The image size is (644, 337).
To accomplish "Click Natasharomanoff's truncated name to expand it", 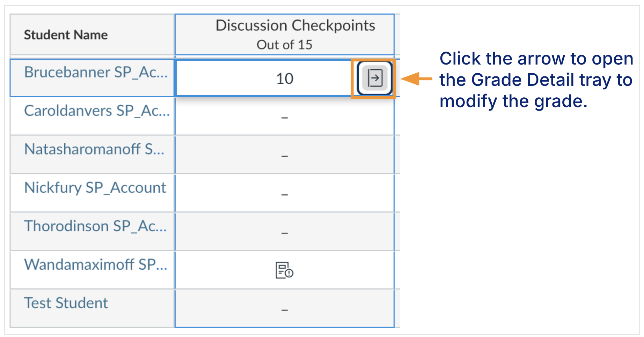I will [x=94, y=150].
